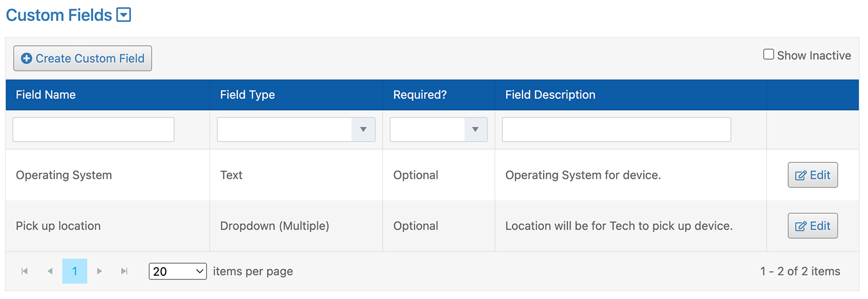Focus the Field Description filter text box
The width and height of the screenshot is (868, 299).
[616, 130]
